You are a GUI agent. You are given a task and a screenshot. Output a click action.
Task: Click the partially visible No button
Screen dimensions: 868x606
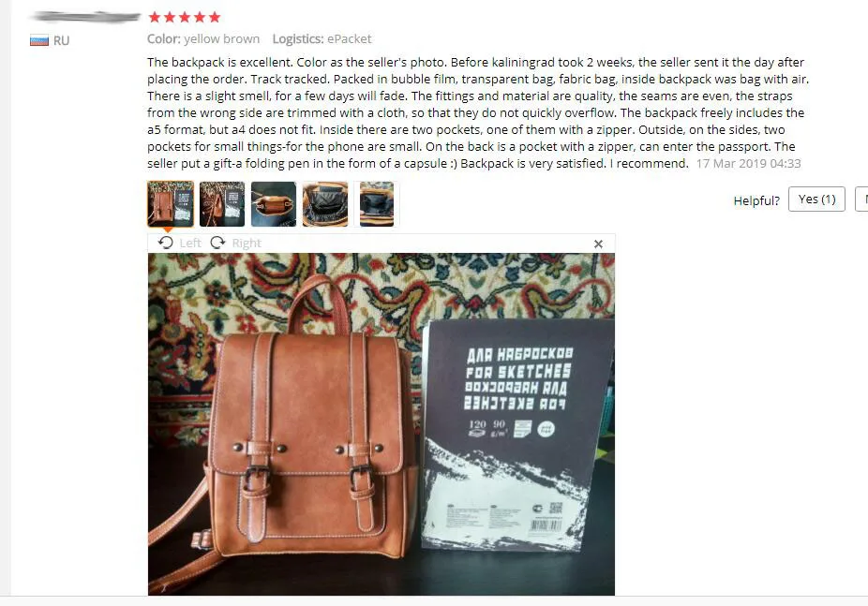pos(862,200)
